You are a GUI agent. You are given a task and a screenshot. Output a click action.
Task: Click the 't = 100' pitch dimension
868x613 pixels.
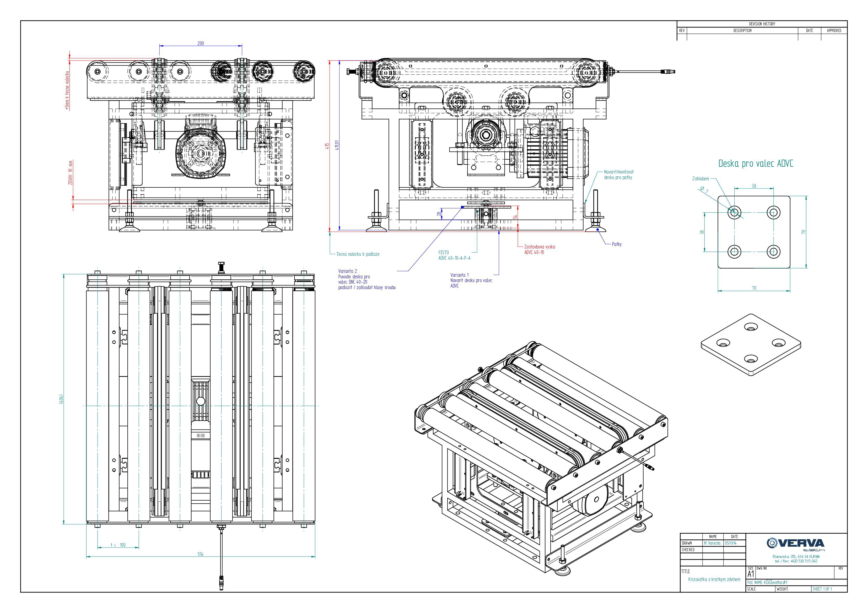pyautogui.click(x=118, y=545)
